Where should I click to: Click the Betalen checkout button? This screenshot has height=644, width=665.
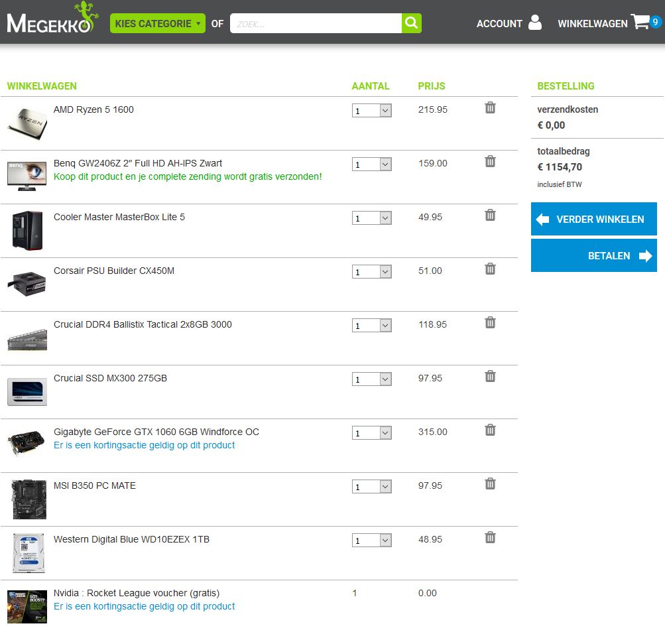(594, 255)
